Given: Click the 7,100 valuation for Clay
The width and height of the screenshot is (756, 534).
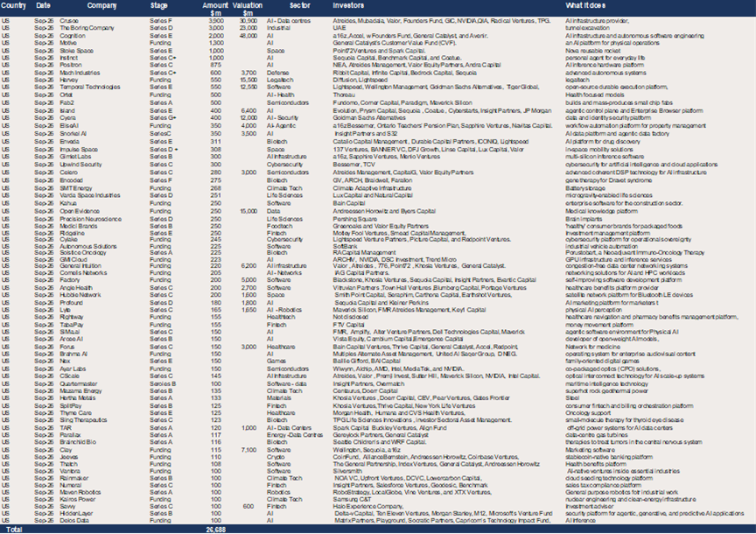Looking at the screenshot, I should click(x=248, y=450).
